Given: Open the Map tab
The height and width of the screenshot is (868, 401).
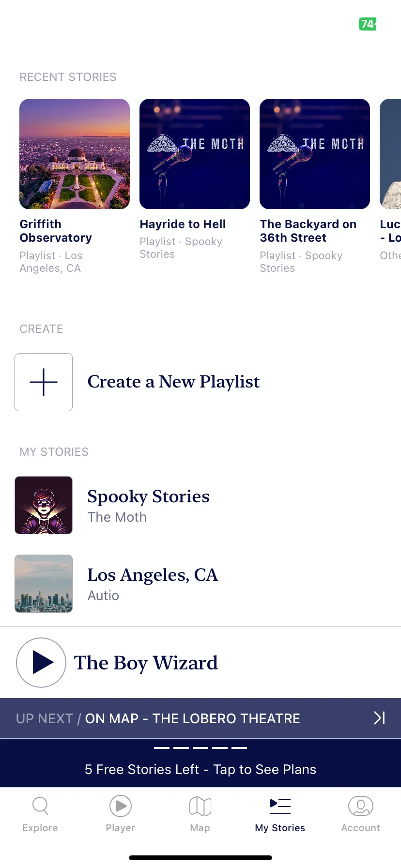Looking at the screenshot, I should pos(200,815).
